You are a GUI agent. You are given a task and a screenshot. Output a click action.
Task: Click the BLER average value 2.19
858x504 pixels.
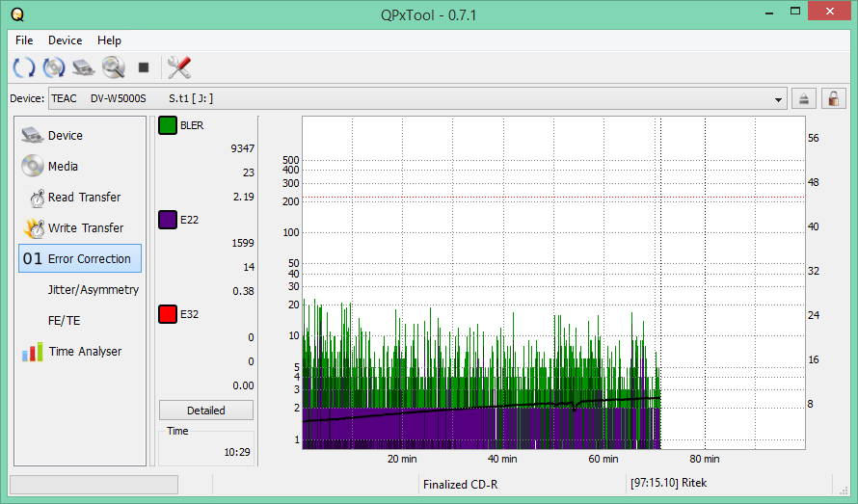coord(244,197)
